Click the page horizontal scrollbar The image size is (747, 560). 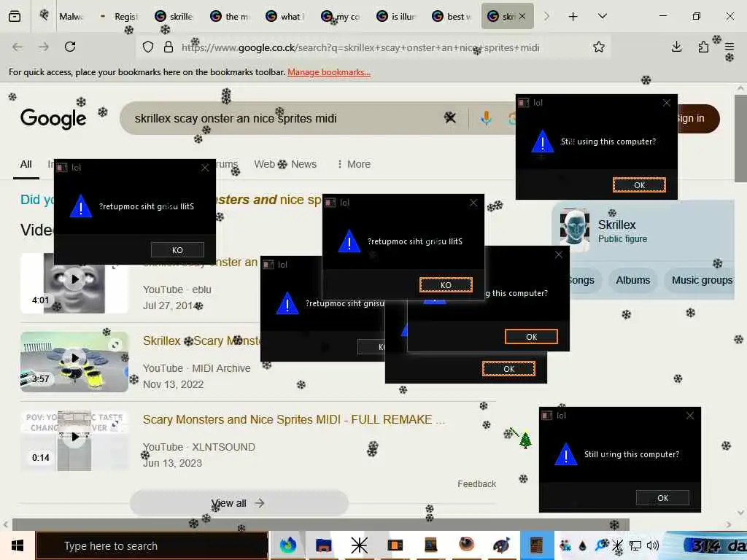[320, 524]
